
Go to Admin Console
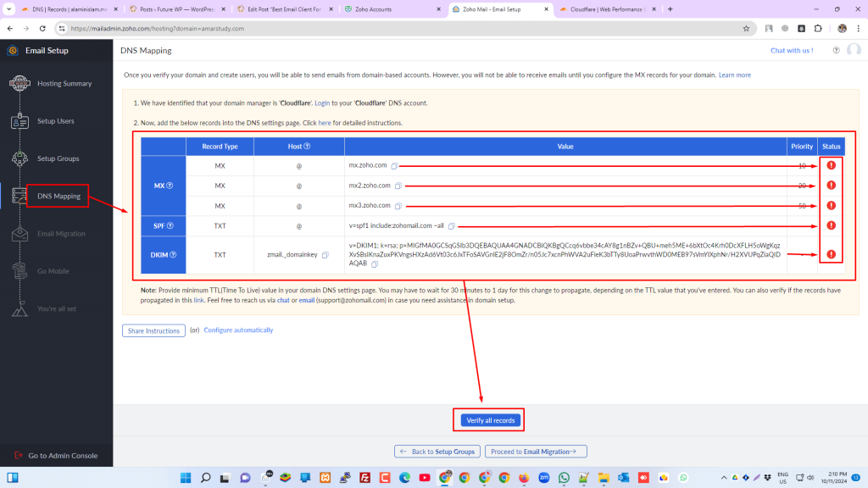coord(57,455)
